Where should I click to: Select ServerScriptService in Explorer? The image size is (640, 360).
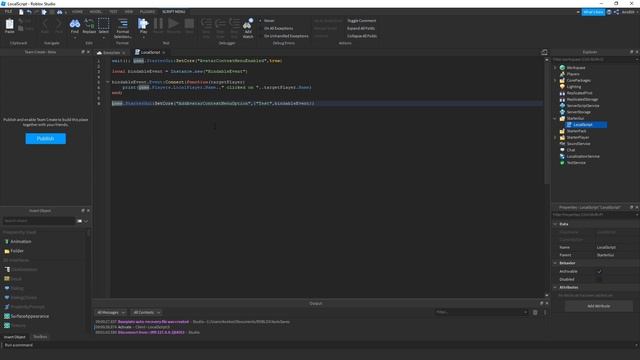pos(583,106)
